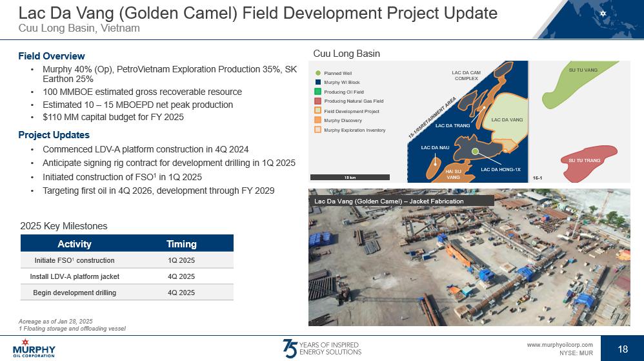Click the Commenced LDV-A platform construction bullet
This screenshot has height=361, width=644.
145,149
